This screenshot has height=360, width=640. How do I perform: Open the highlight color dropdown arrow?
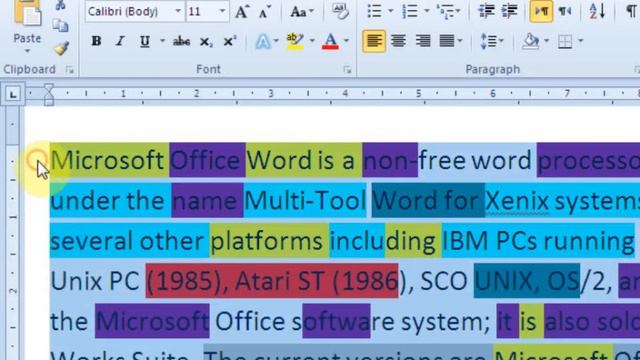[x=312, y=41]
